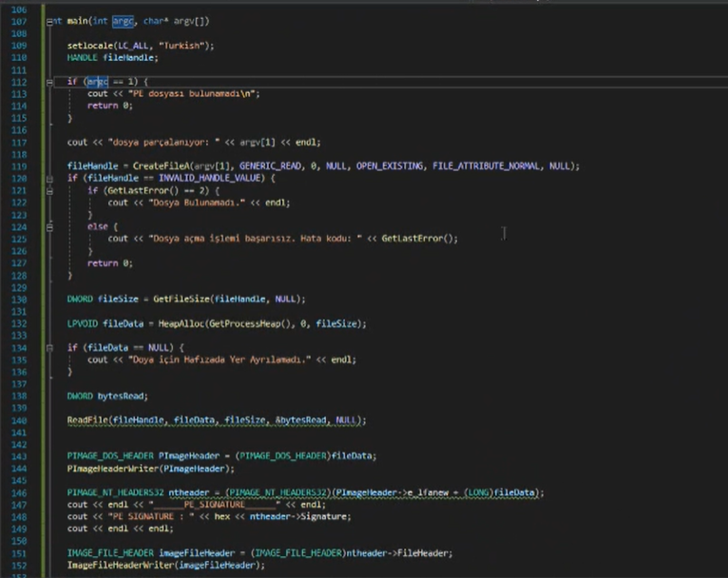Click the PIMAGE_NT_HEADERS32 type at line start

point(115,492)
